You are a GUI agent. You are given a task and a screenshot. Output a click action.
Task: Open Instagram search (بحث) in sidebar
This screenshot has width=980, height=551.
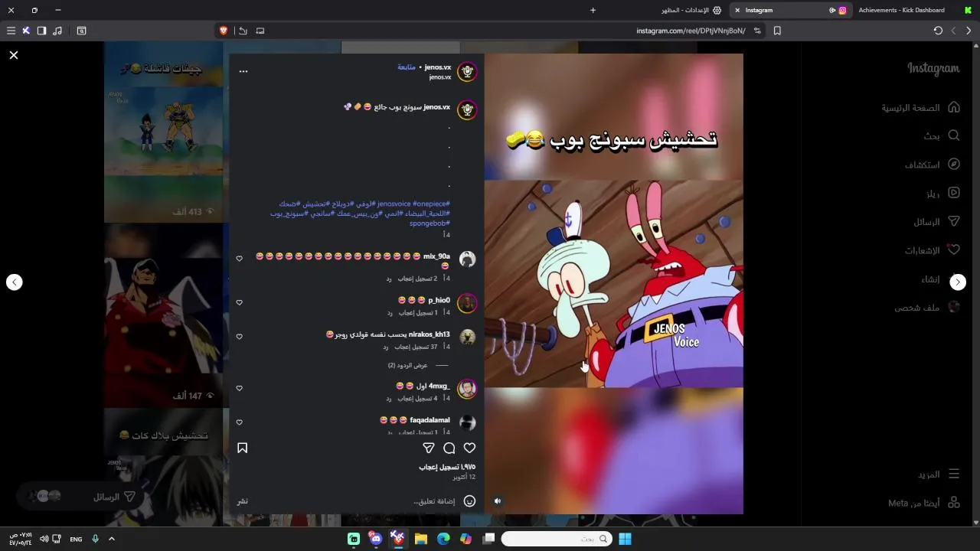tap(942, 135)
